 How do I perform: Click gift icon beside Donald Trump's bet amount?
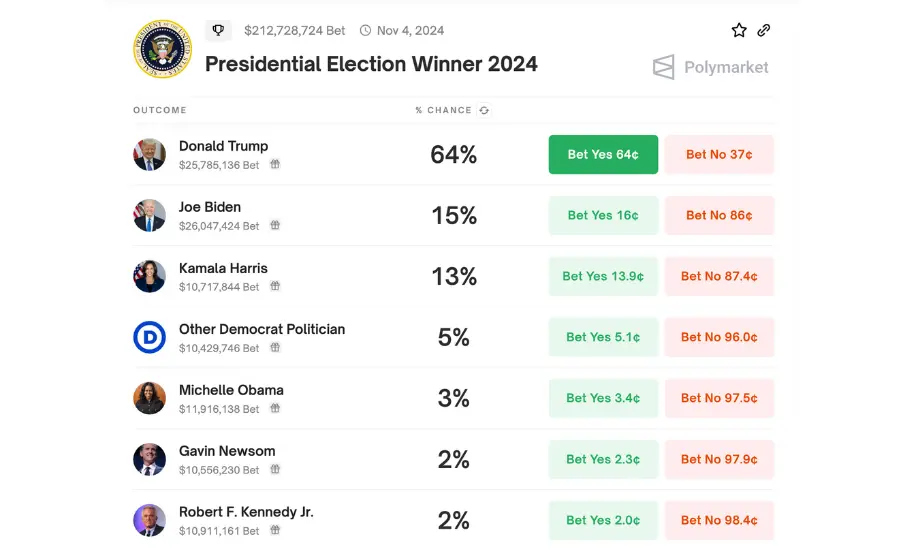[275, 164]
